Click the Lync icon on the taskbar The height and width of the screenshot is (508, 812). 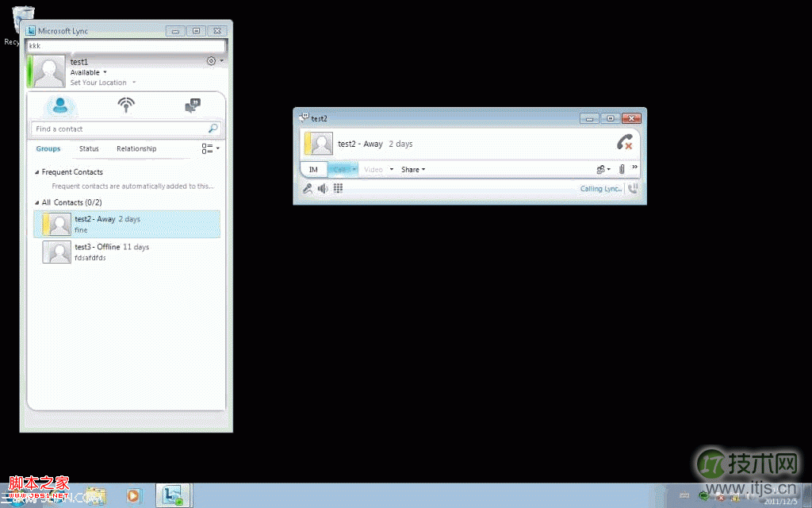click(171, 495)
